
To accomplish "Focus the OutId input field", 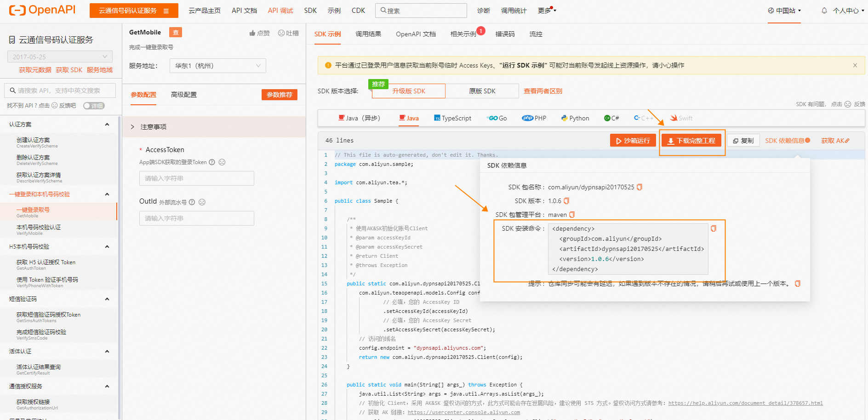I will [197, 218].
